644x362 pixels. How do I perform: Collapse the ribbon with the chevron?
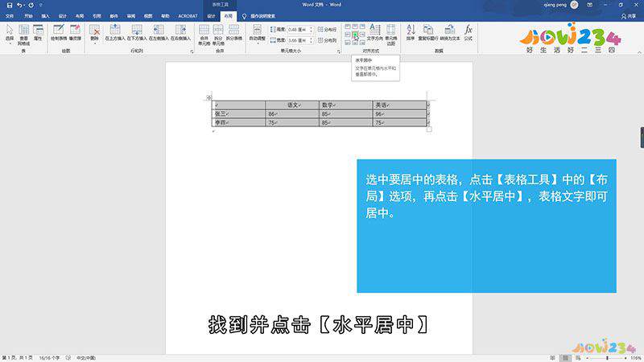point(639,52)
